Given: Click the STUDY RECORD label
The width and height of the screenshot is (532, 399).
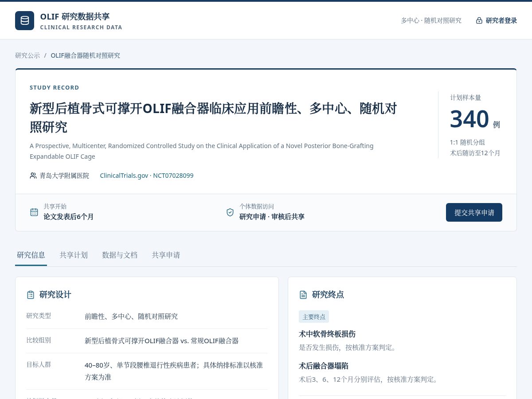Looking at the screenshot, I should pyautogui.click(x=55, y=88).
